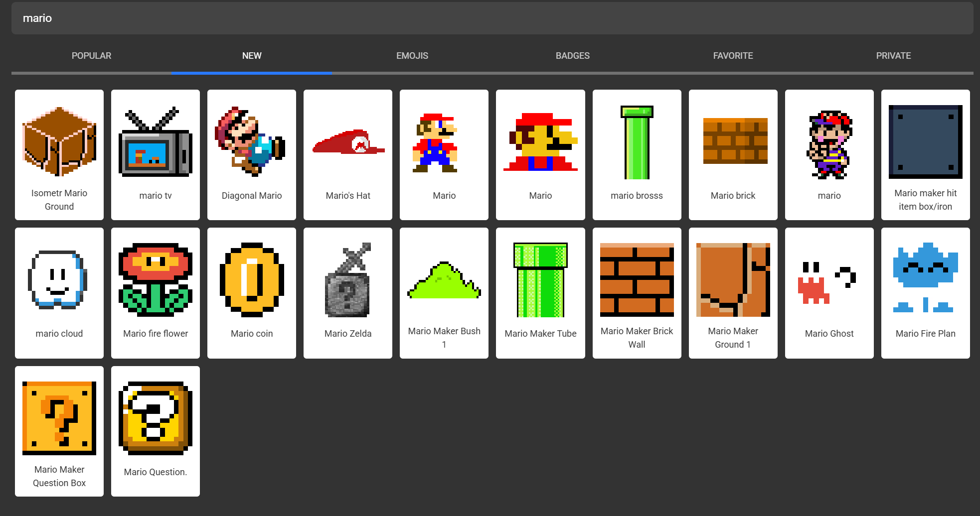Select the Mario coin card

click(252, 293)
